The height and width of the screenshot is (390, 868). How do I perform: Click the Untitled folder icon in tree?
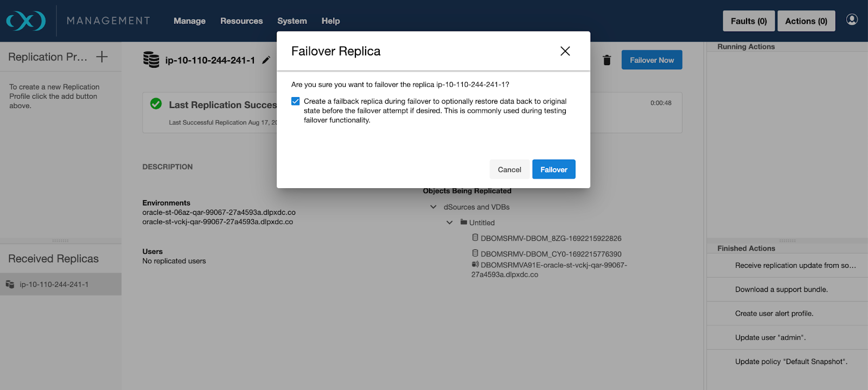pos(464,222)
